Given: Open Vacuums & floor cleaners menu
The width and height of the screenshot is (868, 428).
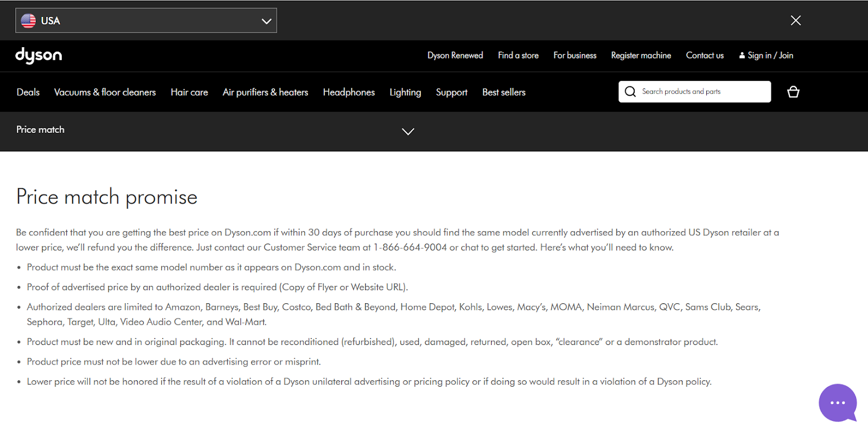Looking at the screenshot, I should tap(105, 92).
